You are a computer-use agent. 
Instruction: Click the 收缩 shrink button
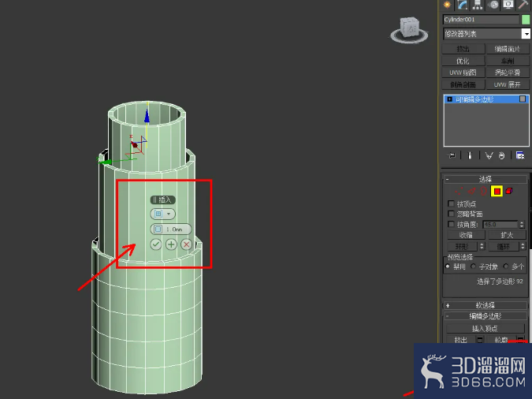[466, 235]
